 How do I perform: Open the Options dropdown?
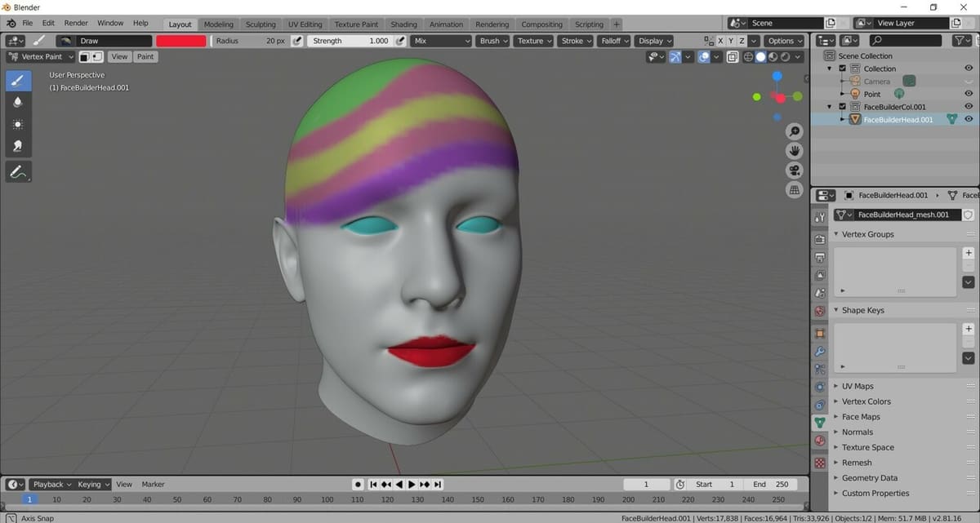tap(785, 41)
